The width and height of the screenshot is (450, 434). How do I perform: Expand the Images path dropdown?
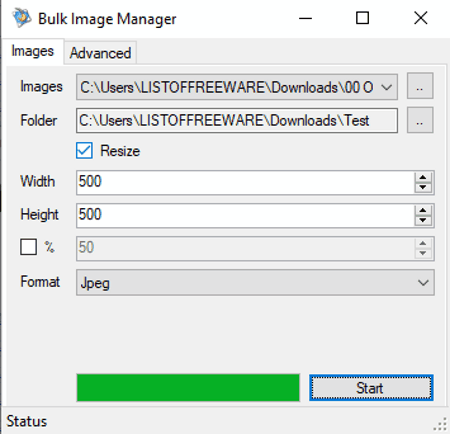click(x=387, y=87)
